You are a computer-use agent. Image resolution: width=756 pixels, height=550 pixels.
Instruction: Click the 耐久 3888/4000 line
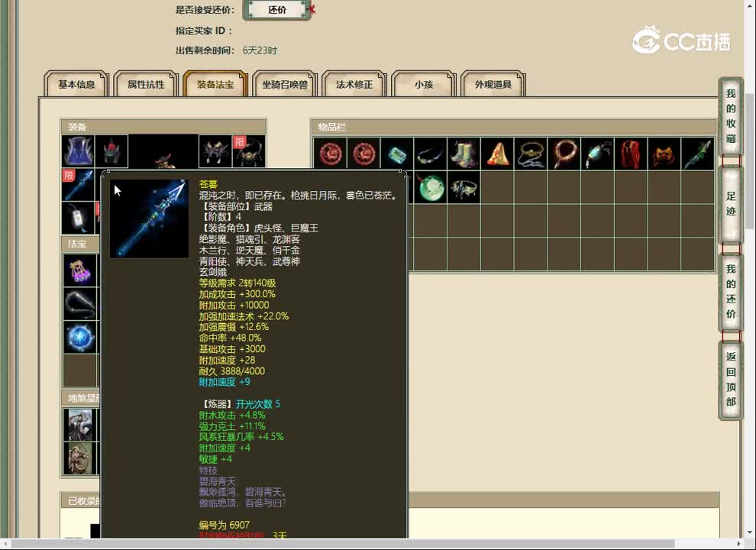(232, 371)
